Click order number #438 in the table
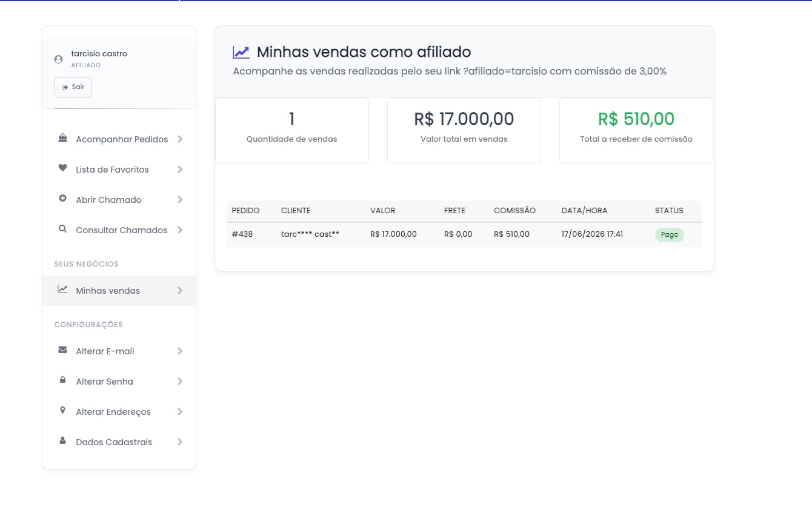This screenshot has width=812, height=516. point(242,234)
